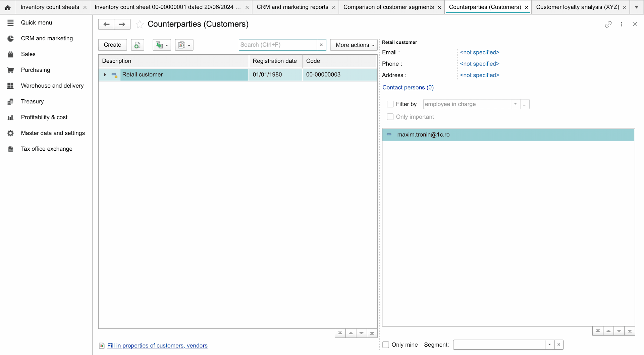Open the Create based on dropdown
Screen dimensions: 644x355
pos(162,45)
